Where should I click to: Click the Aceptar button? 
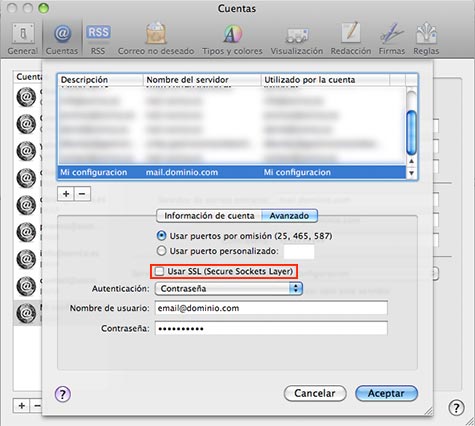(386, 393)
